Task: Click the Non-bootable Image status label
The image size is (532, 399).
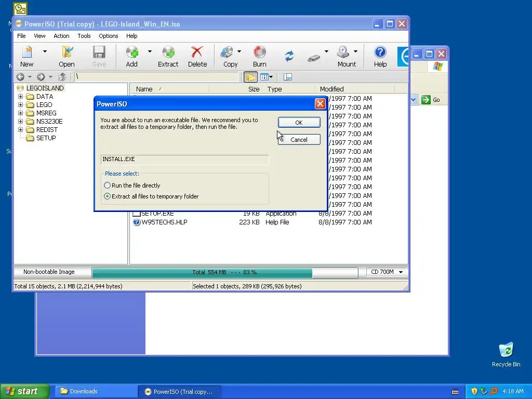Action: coord(49,272)
